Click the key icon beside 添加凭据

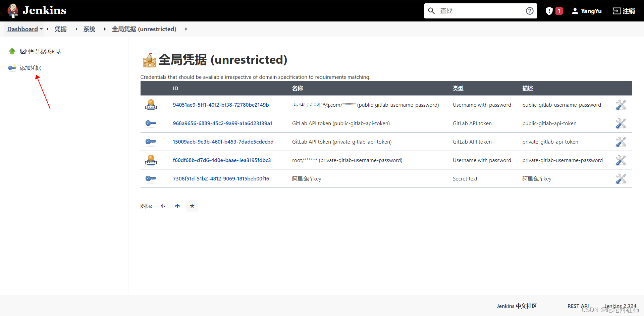point(12,68)
